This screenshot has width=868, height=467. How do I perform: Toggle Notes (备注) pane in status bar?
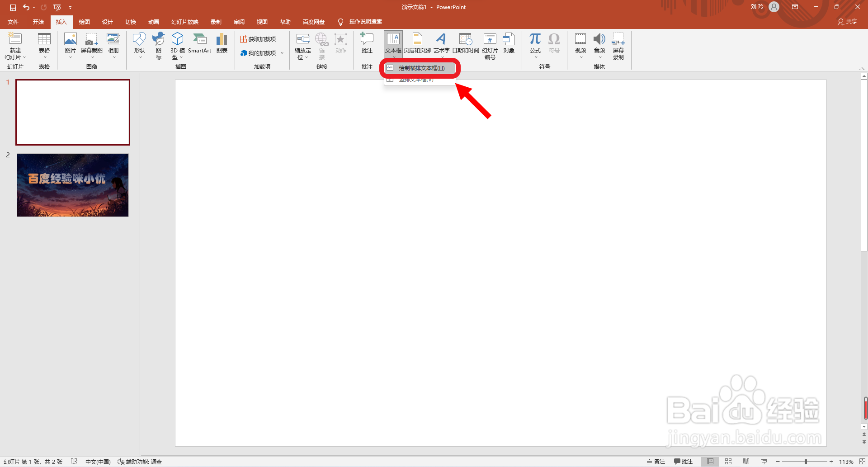[x=656, y=462]
